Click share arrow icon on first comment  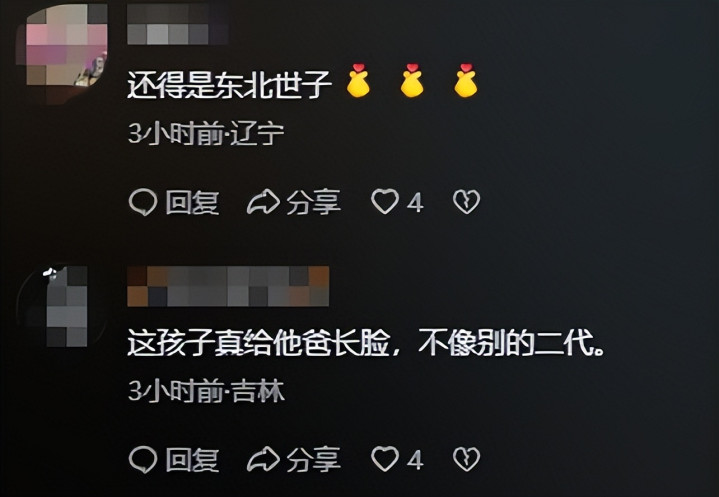[x=263, y=202]
